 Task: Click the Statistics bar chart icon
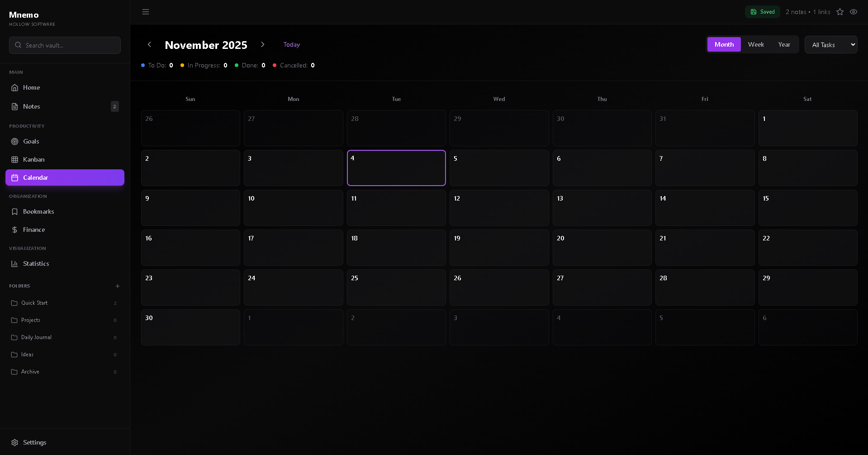coord(14,263)
